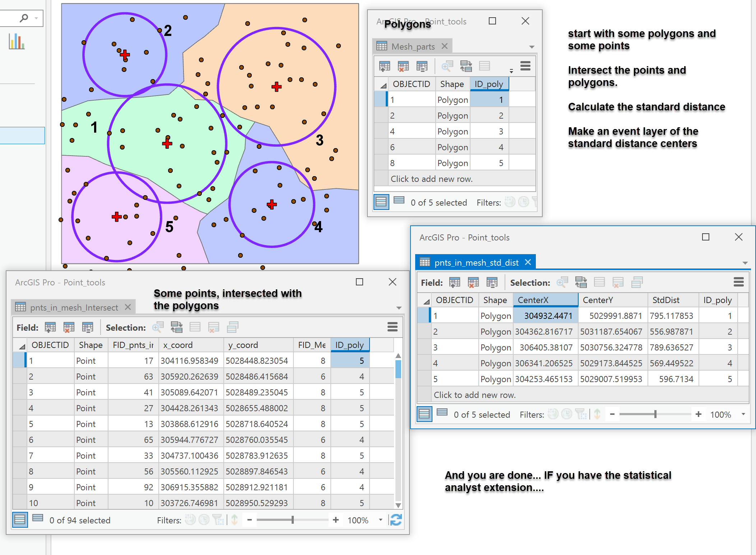The width and height of the screenshot is (756, 555).
Task: Toggle Show All Records in the pnts_in_mesh_std_dist table
Action: pyautogui.click(x=424, y=414)
